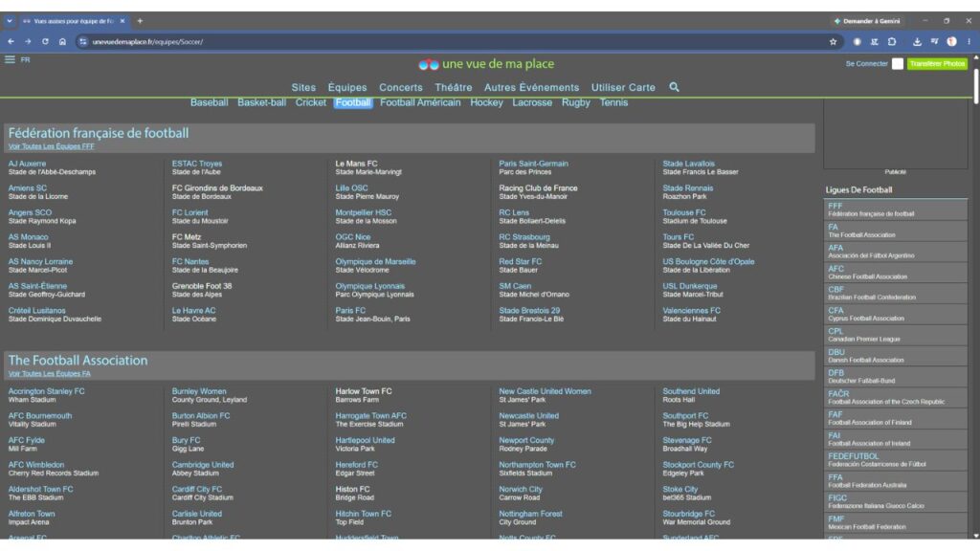Viewport: 980px width, 551px height.
Task: Open browser downloads icon
Action: 917,42
